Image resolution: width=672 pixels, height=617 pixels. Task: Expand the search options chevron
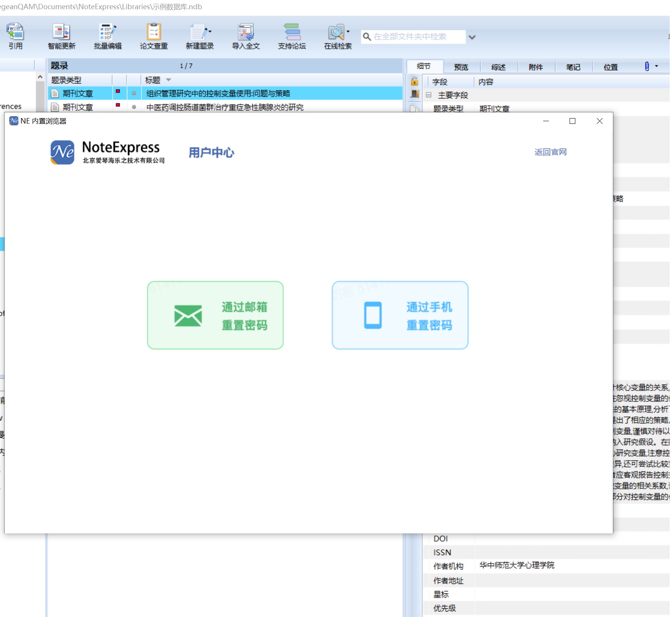coord(472,37)
